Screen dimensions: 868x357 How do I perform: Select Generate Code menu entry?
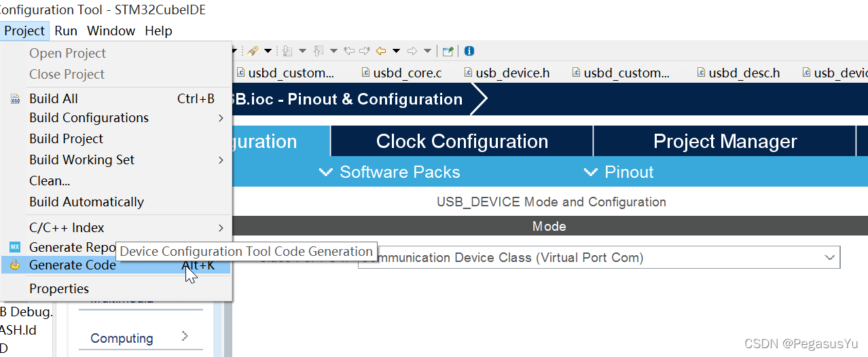116,265
